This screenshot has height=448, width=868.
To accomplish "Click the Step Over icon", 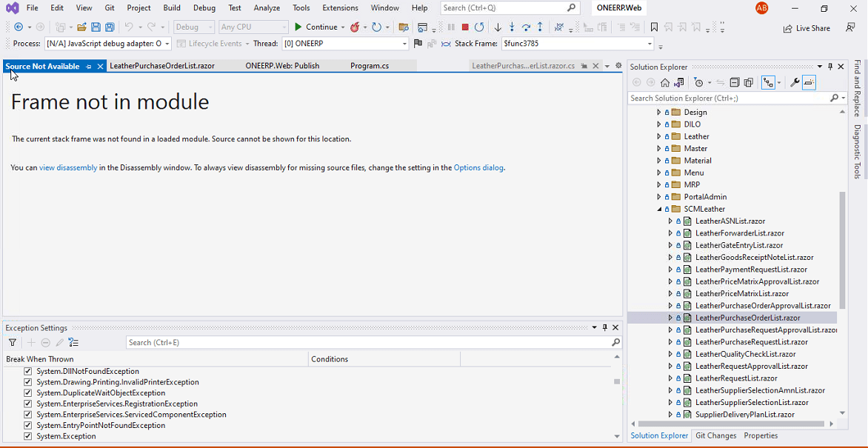I will click(526, 27).
